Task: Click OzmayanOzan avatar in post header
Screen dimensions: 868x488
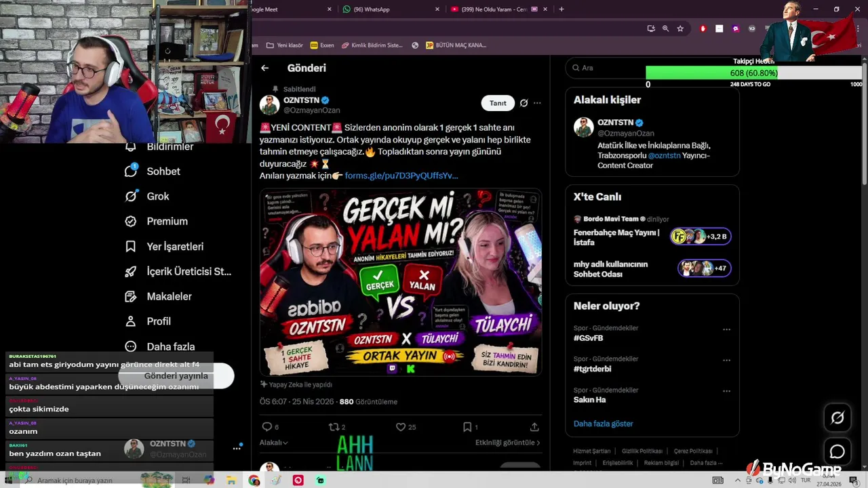Action: click(x=269, y=105)
